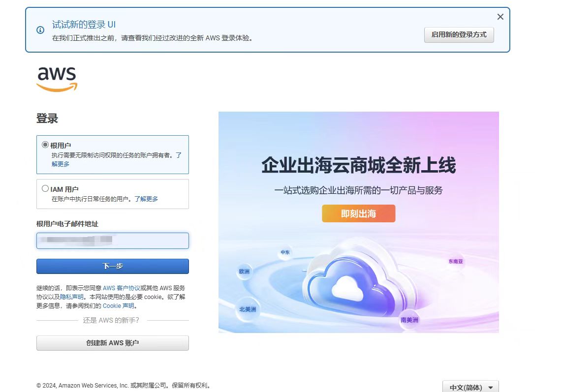
Task: Open the 中文(简体) language dropdown
Action: [470, 387]
